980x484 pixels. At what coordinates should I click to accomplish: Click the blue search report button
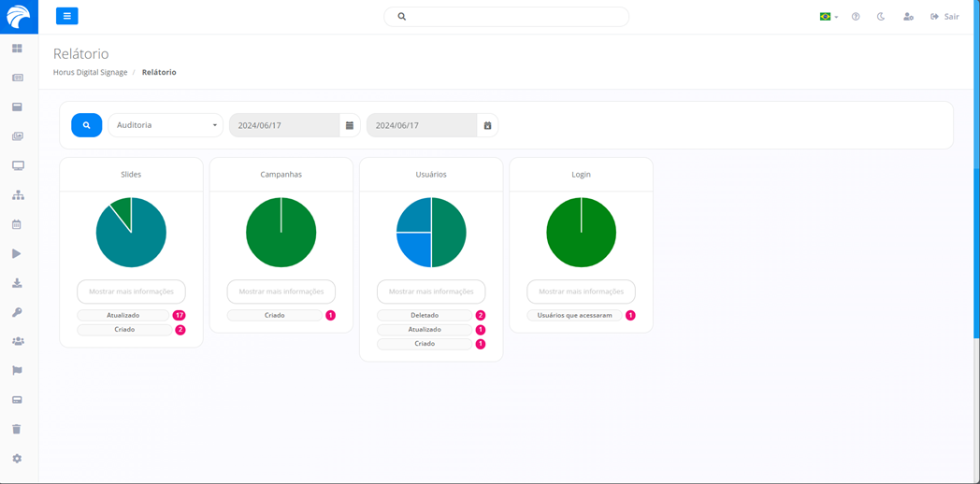(86, 125)
